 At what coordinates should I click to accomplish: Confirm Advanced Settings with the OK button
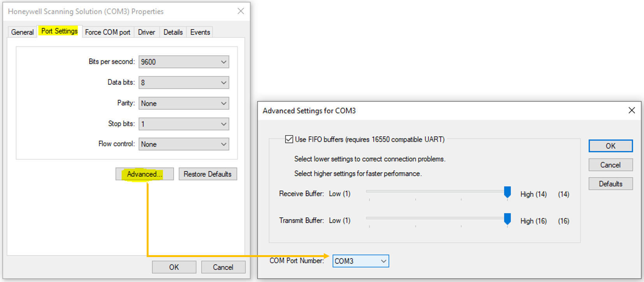click(x=610, y=146)
